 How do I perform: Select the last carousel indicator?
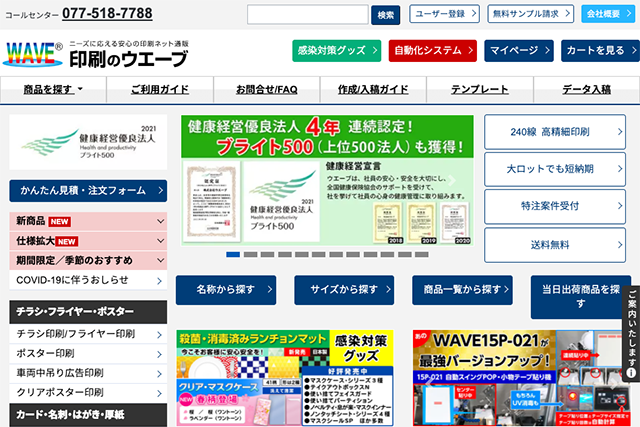tap(422, 254)
